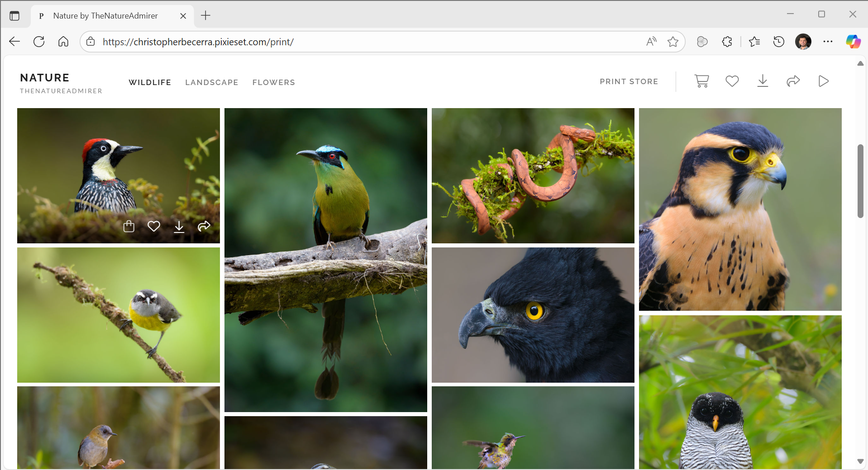Click the NATURE gallery title
The width and height of the screenshot is (868, 470).
45,78
